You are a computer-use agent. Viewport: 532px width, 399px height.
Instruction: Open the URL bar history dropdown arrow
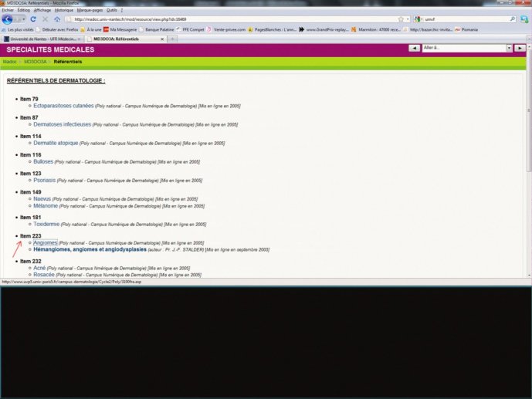click(x=408, y=19)
